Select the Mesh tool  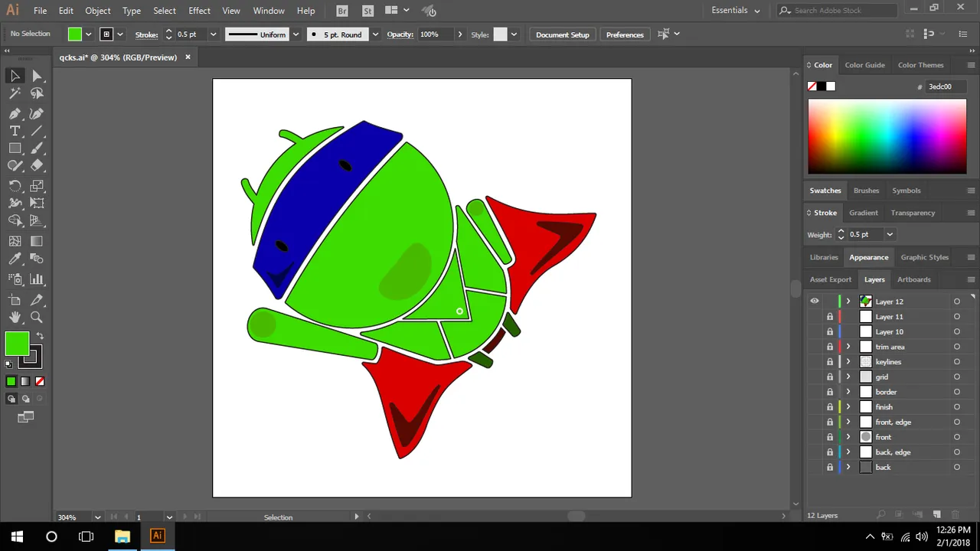click(15, 241)
